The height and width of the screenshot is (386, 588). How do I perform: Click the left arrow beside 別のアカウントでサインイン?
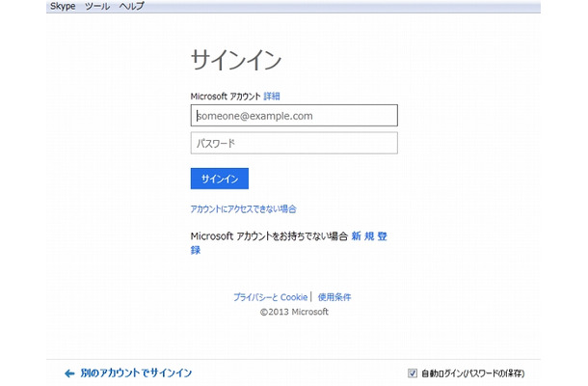[69, 373]
